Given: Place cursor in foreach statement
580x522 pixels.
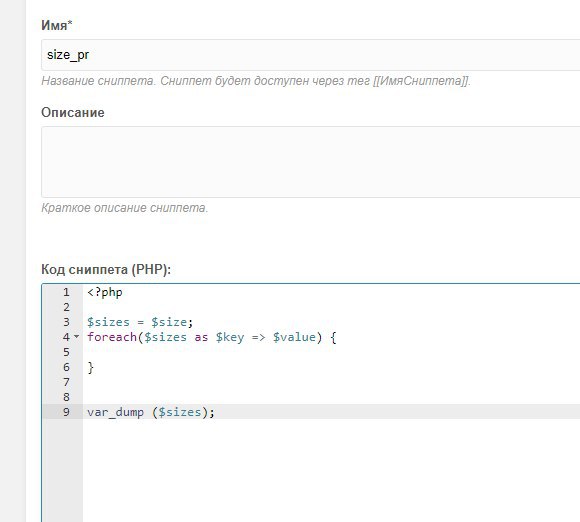Looking at the screenshot, I should point(212,337).
